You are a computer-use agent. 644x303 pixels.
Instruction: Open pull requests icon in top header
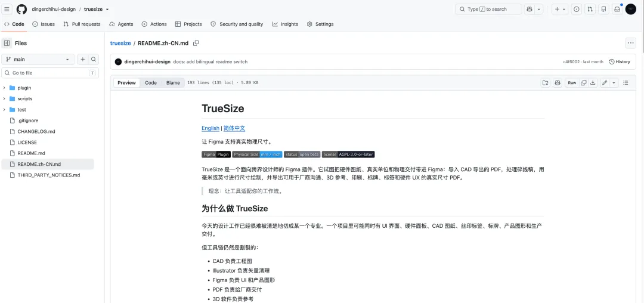pyautogui.click(x=590, y=9)
